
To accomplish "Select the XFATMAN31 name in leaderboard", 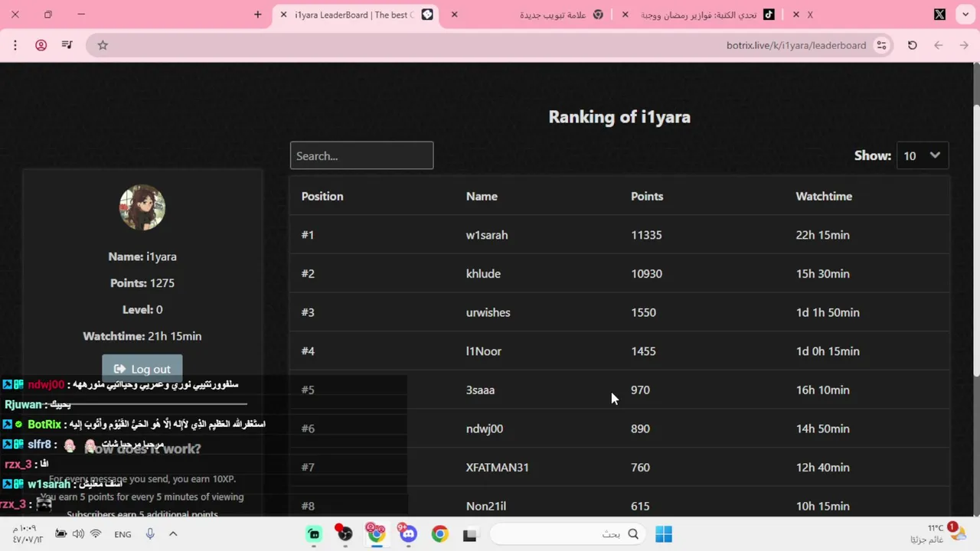I will 498,467.
